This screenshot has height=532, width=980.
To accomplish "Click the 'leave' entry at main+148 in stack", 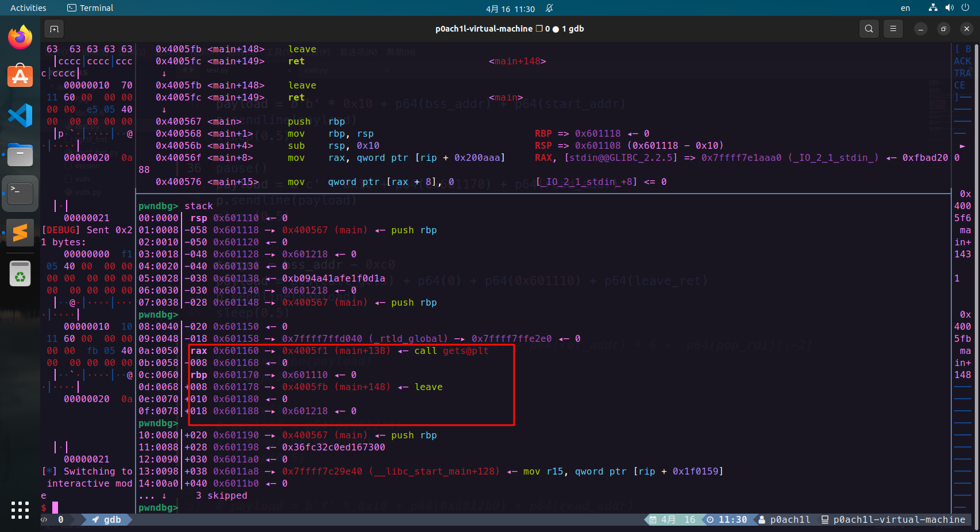I will (x=429, y=387).
